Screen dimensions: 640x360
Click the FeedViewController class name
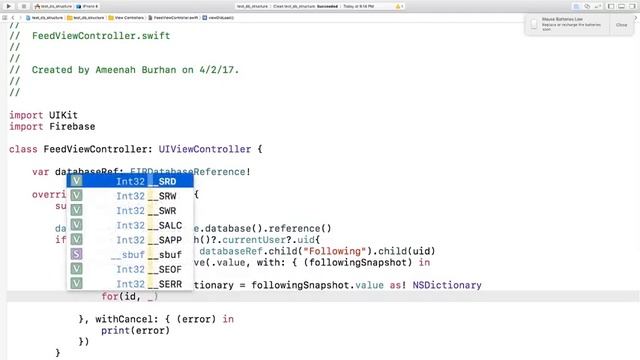pyautogui.click(x=95, y=149)
